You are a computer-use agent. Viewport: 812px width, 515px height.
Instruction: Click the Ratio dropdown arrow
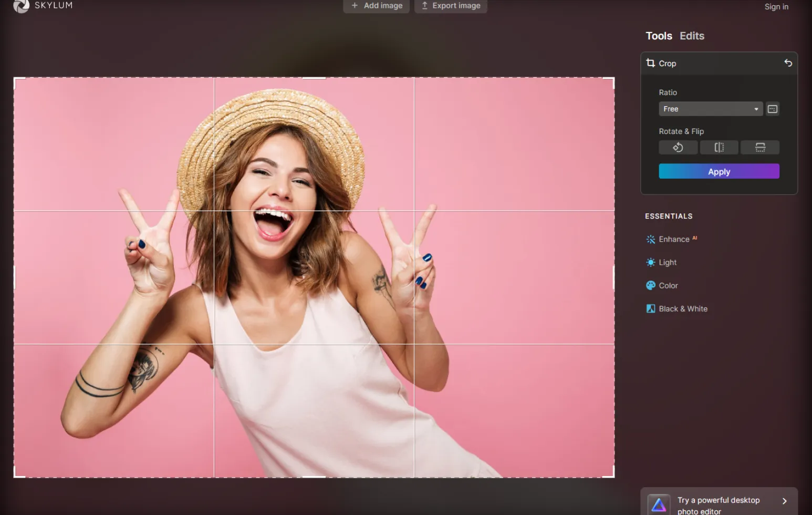pos(756,109)
